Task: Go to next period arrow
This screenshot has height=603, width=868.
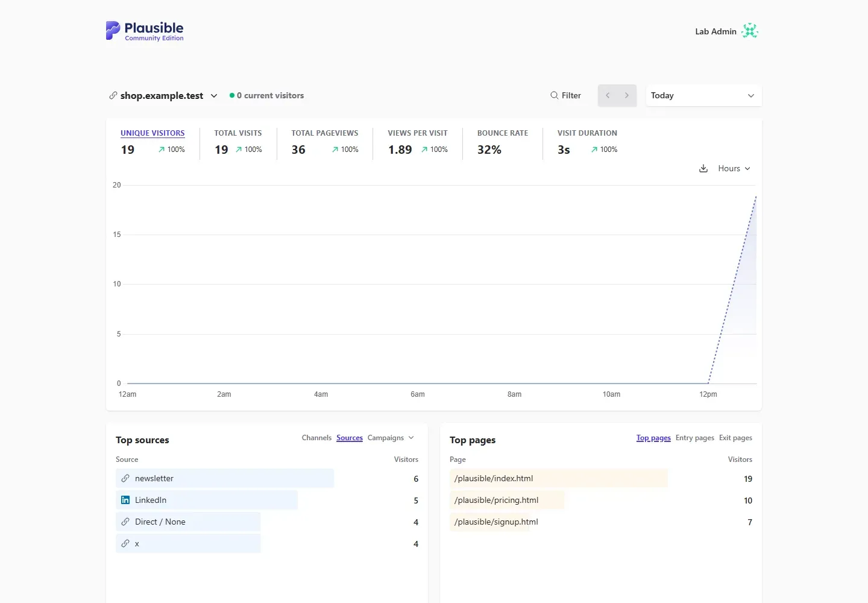Action: click(627, 95)
